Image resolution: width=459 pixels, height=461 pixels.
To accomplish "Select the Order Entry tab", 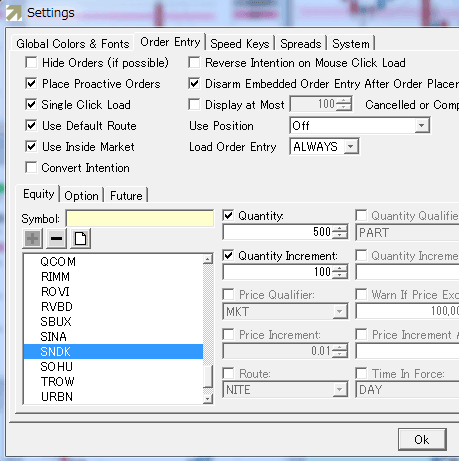I will click(170, 42).
